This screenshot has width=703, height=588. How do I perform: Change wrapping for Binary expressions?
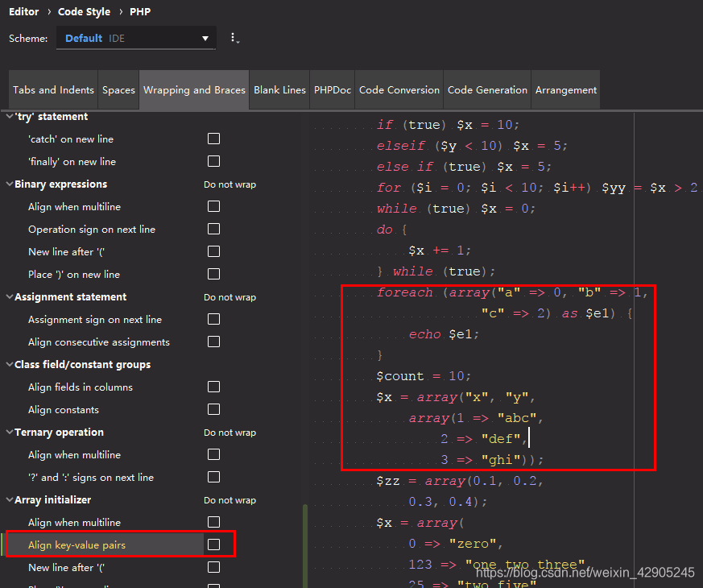[x=230, y=184]
